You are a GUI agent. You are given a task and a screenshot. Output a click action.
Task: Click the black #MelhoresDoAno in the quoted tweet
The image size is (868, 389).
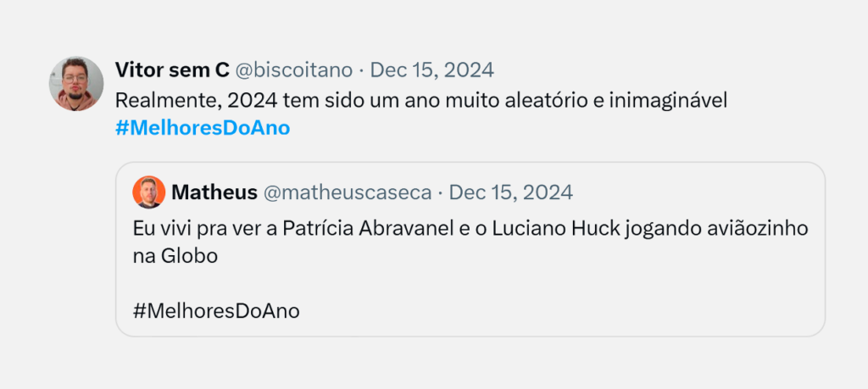[x=216, y=311]
